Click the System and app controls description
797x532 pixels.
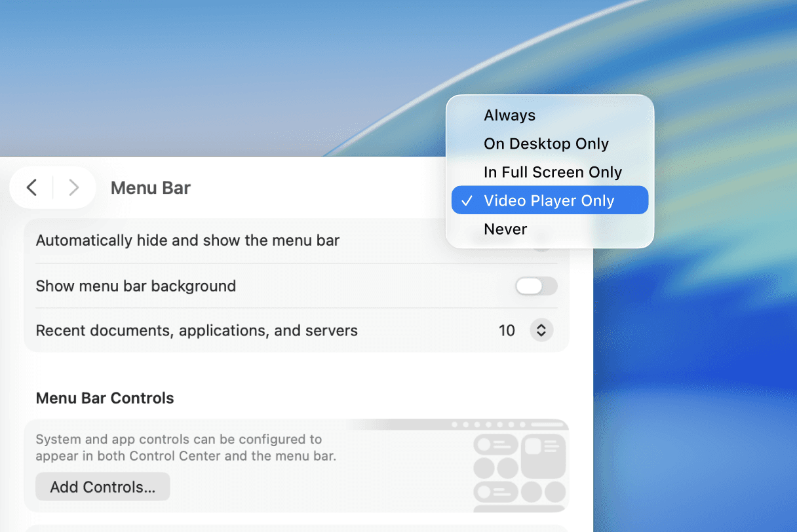[185, 447]
